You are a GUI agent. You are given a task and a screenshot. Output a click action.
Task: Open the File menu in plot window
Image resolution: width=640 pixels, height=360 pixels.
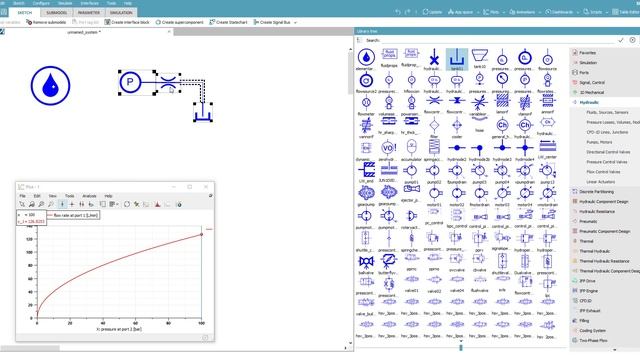tap(23, 196)
